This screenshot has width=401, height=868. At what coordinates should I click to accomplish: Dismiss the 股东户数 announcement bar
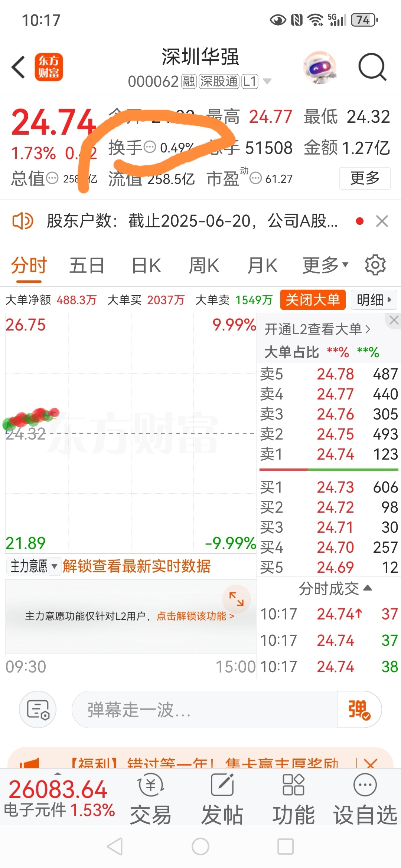pyautogui.click(x=382, y=221)
